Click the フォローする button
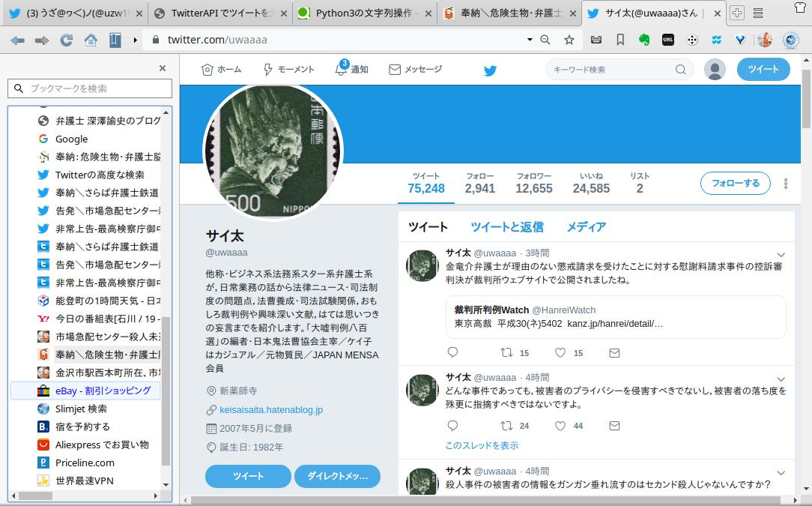812x506 pixels. coord(736,183)
